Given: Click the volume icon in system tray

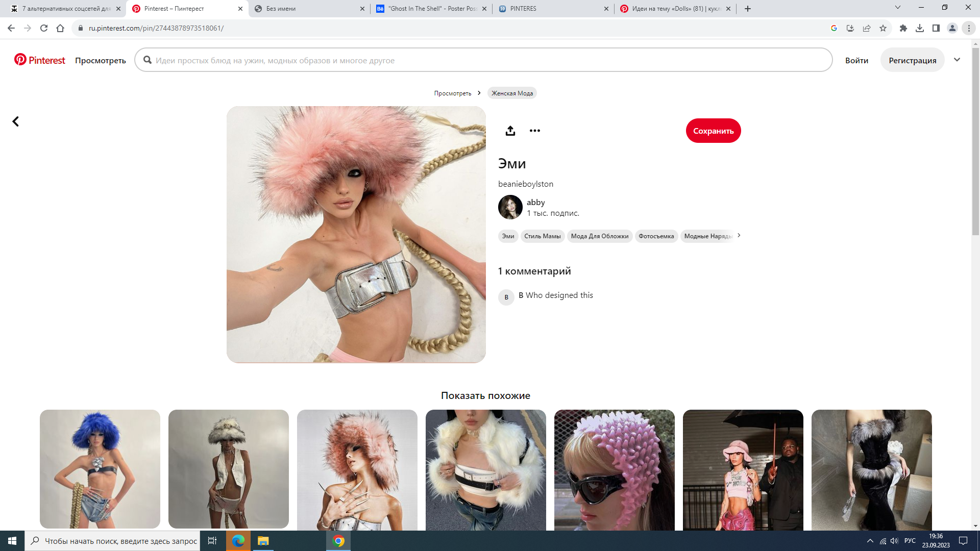Looking at the screenshot, I should click(x=894, y=541).
